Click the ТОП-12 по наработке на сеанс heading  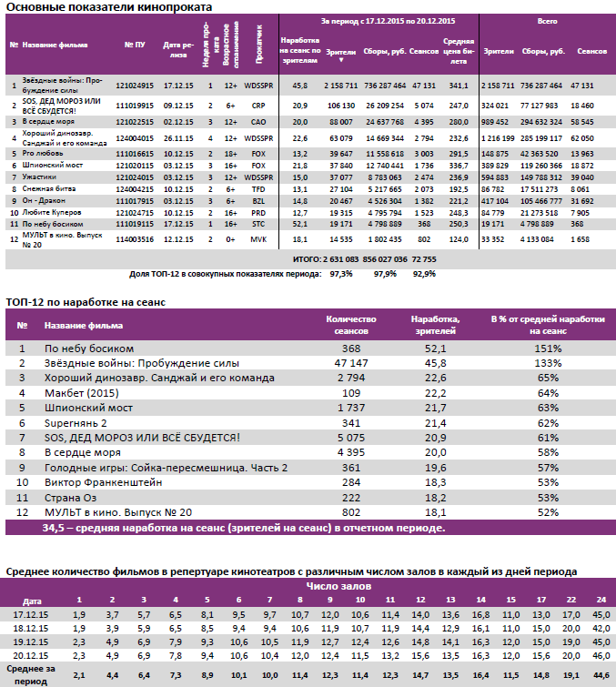85,300
